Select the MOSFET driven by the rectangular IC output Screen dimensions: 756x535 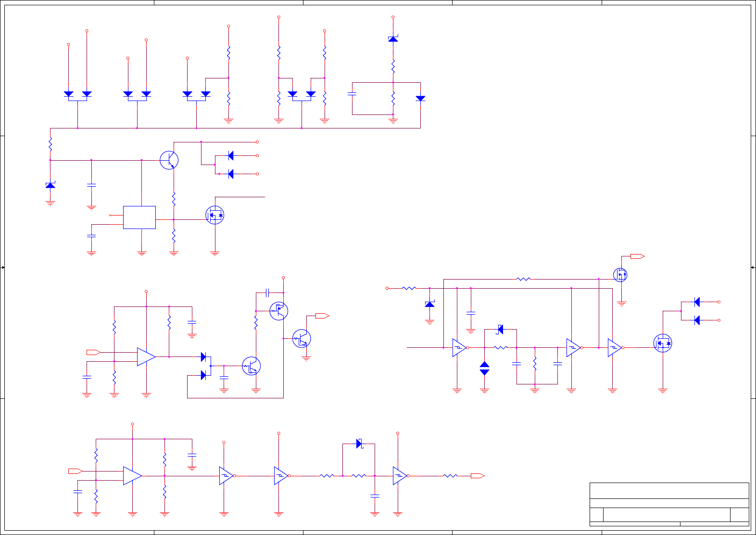click(214, 215)
